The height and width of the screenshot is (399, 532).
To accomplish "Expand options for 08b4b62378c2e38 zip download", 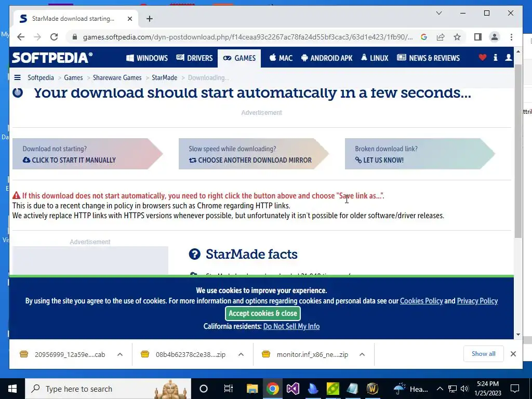I will tap(241, 354).
